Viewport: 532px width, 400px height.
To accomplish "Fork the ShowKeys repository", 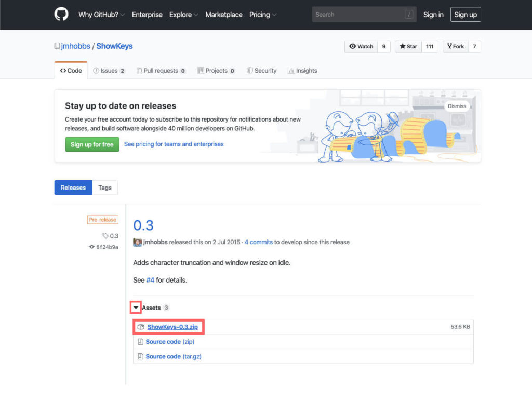I will [x=456, y=46].
